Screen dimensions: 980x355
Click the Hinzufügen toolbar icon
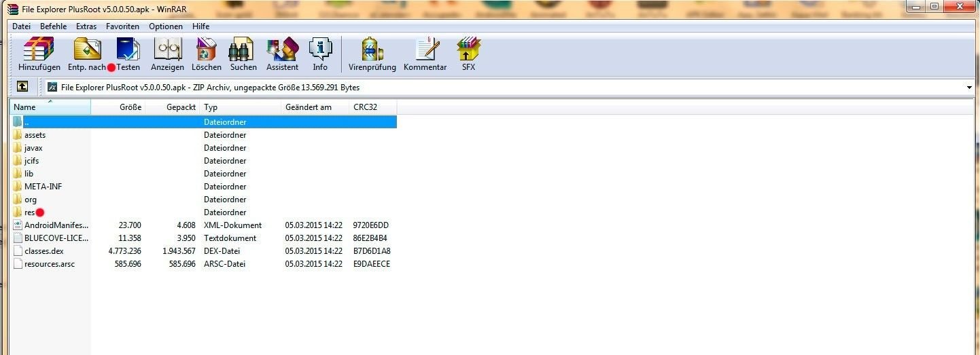[x=39, y=50]
